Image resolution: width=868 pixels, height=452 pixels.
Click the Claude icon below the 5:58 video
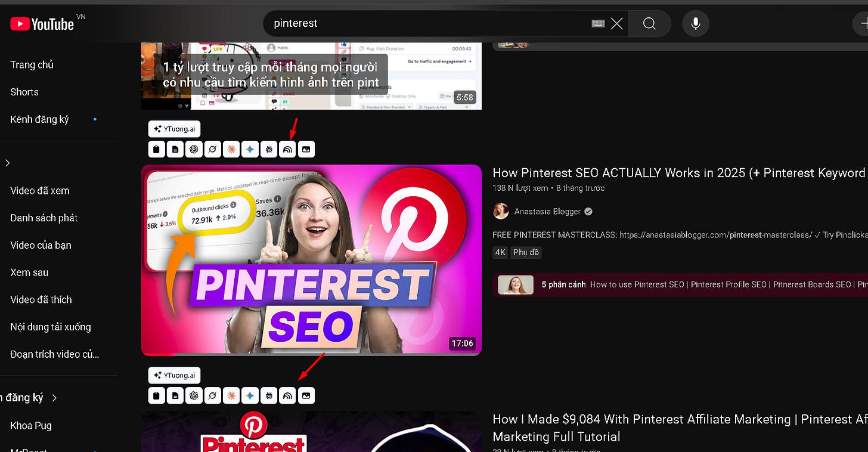231,150
